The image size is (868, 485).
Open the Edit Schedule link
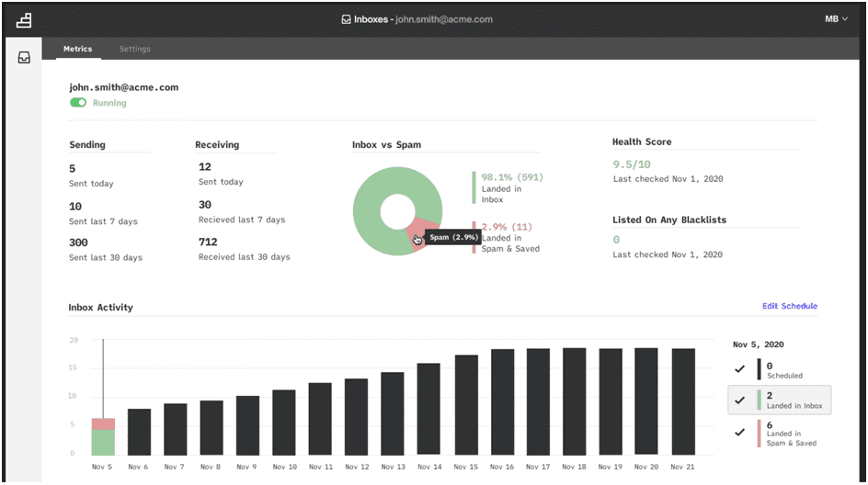[x=790, y=306]
